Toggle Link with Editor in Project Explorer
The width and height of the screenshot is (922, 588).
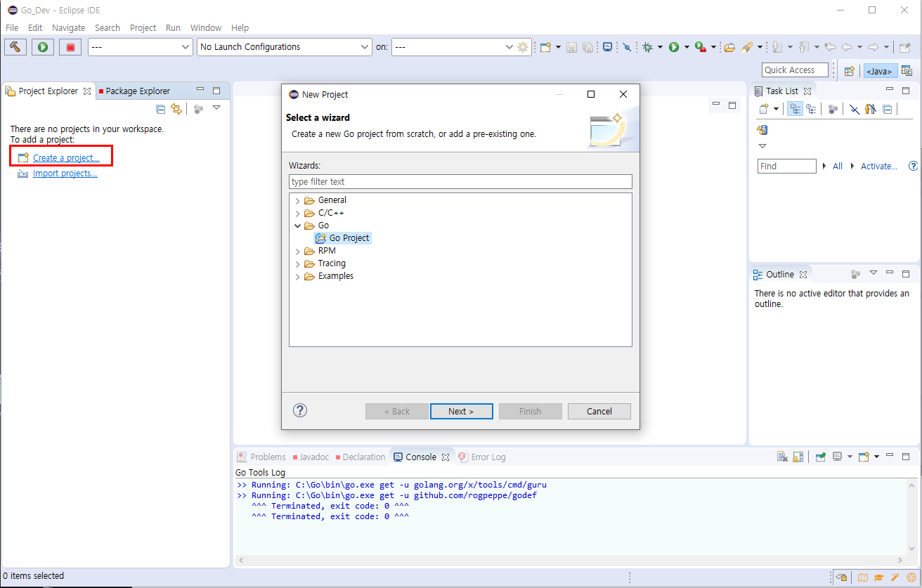click(x=176, y=109)
